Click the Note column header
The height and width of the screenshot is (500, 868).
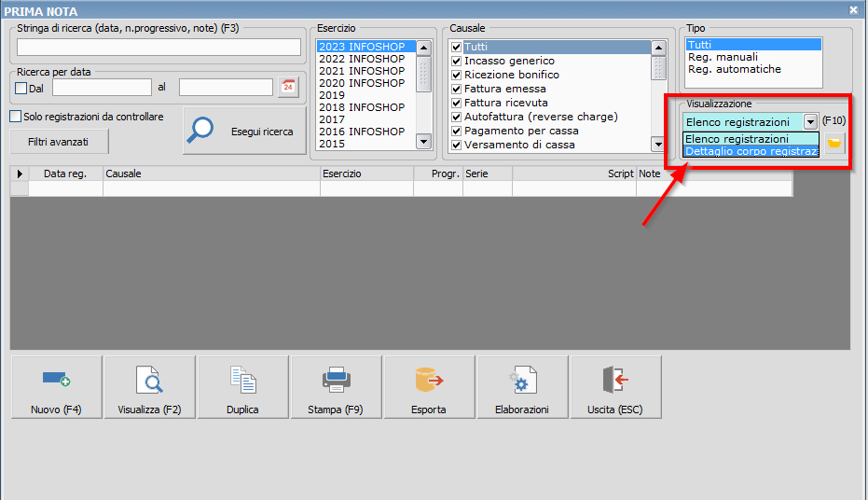[x=714, y=174]
